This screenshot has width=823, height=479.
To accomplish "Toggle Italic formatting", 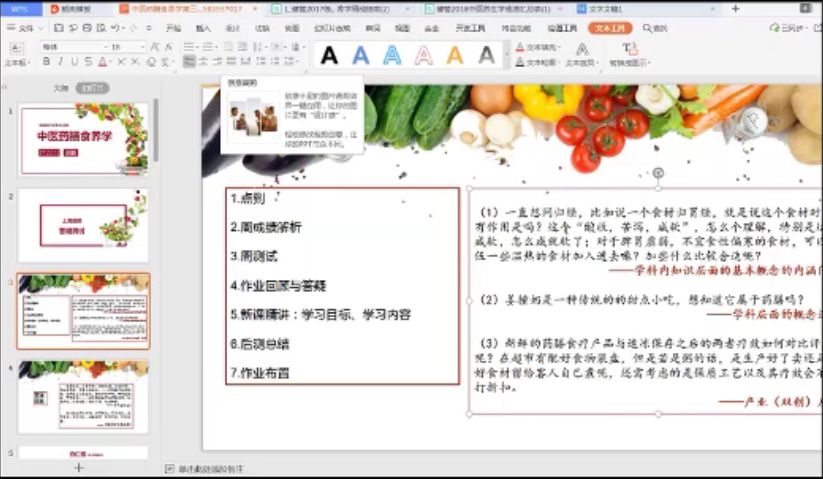I will coord(60,62).
